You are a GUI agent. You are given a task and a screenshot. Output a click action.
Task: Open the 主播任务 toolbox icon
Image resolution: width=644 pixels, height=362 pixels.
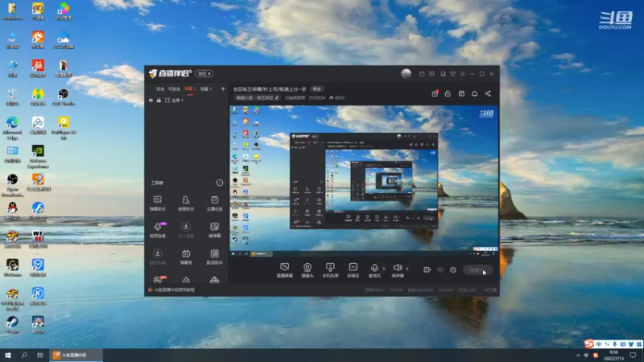click(x=214, y=204)
